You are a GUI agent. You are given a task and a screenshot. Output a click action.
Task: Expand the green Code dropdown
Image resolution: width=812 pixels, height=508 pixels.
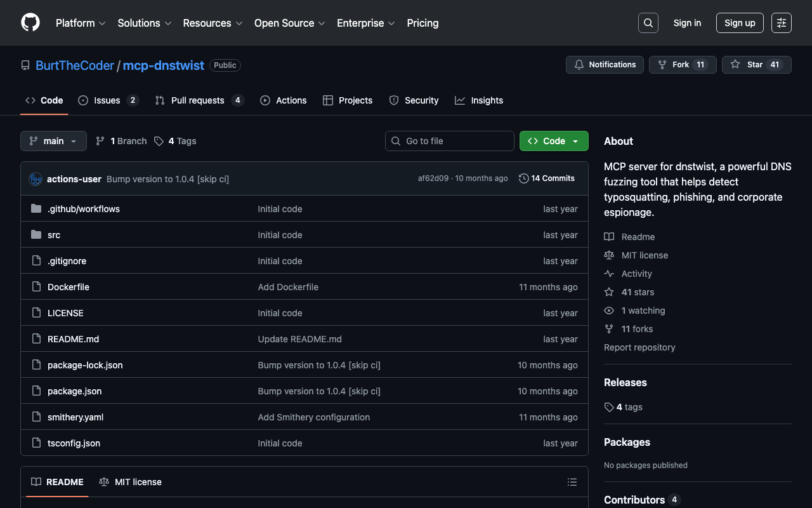coord(553,141)
